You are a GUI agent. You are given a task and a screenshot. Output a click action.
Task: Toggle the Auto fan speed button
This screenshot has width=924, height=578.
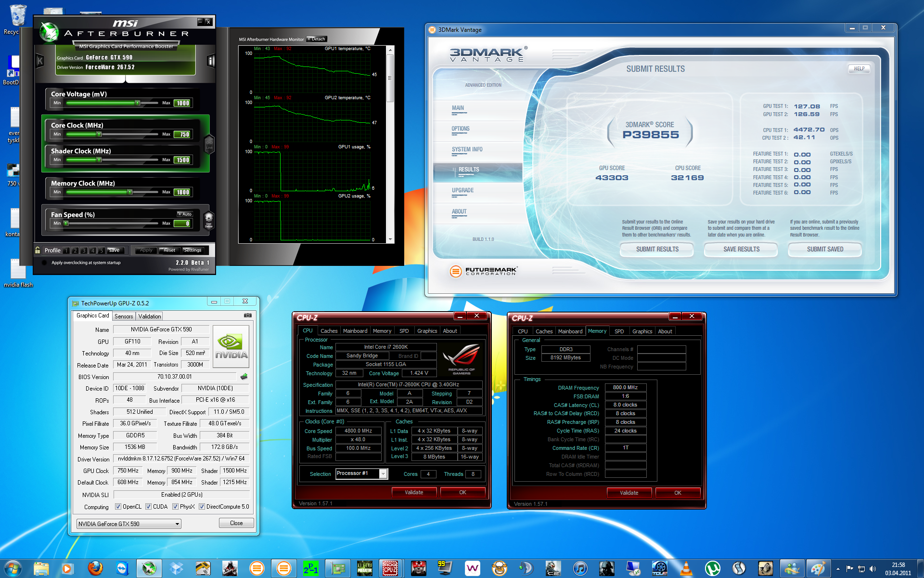click(x=185, y=214)
